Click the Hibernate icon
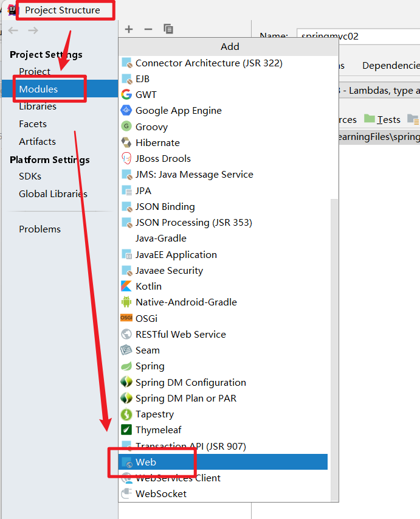The image size is (420, 519). point(126,142)
